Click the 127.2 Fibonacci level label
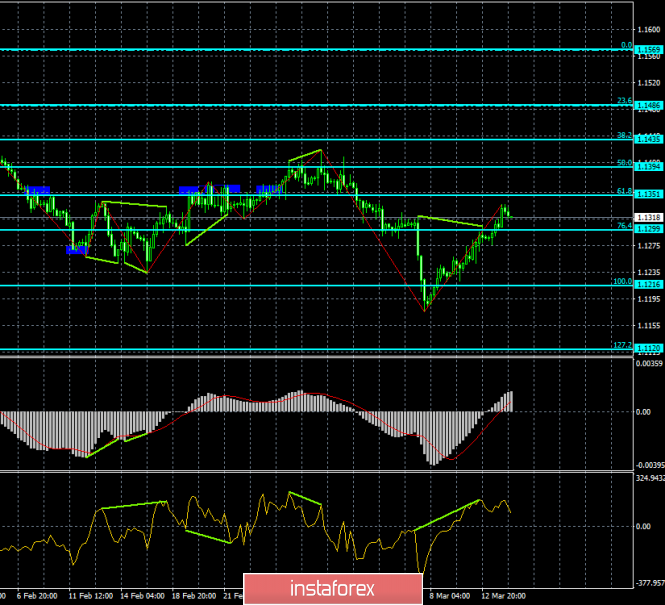 point(623,346)
